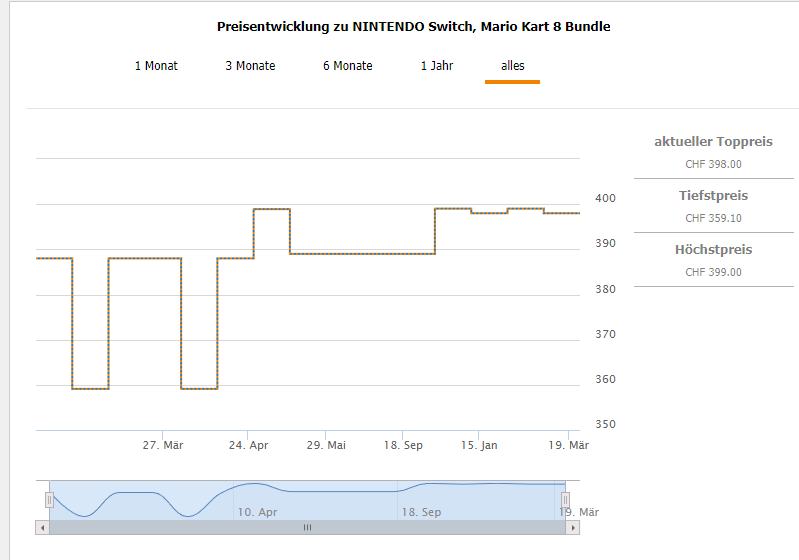The image size is (799, 560).
Task: Select the alles range tab
Action: 512,66
